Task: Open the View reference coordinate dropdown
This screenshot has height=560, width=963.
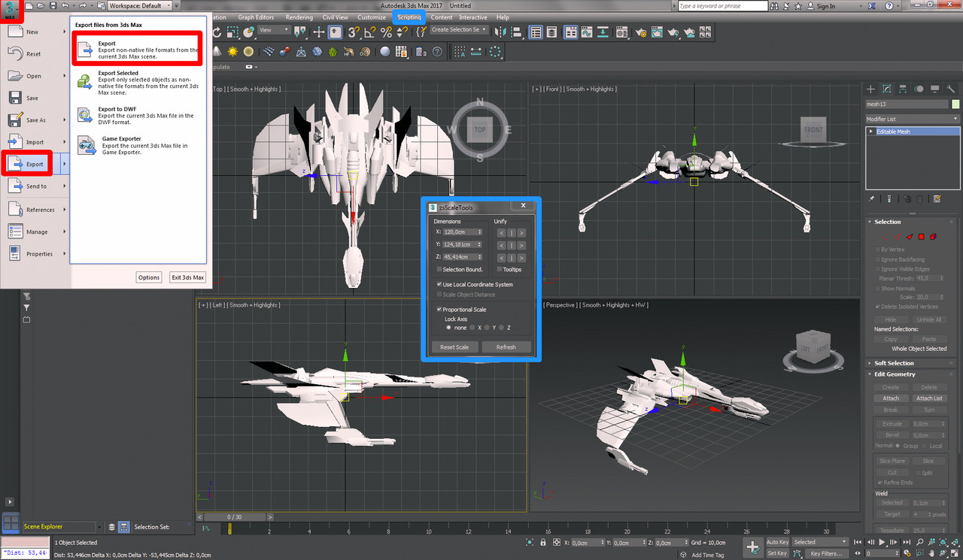Action: (274, 30)
